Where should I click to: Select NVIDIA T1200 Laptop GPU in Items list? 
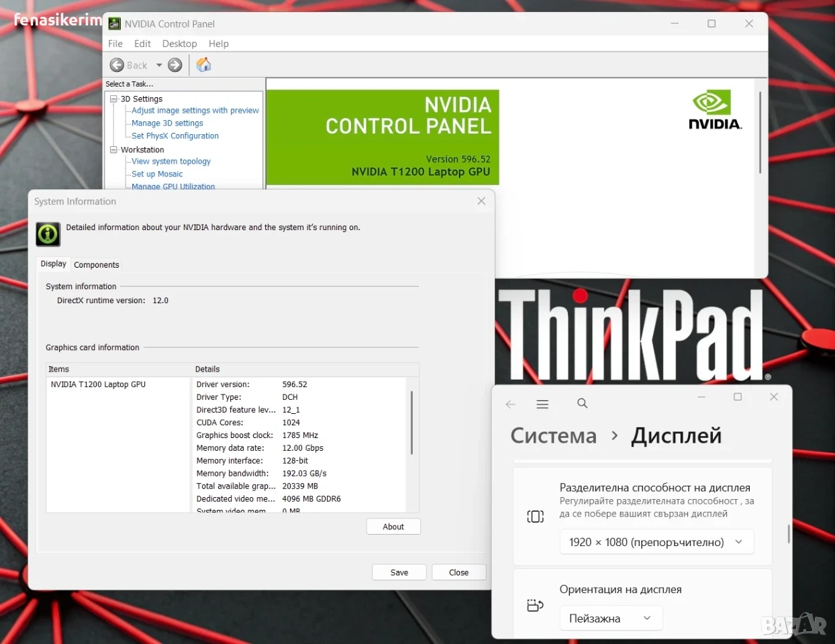coord(98,384)
